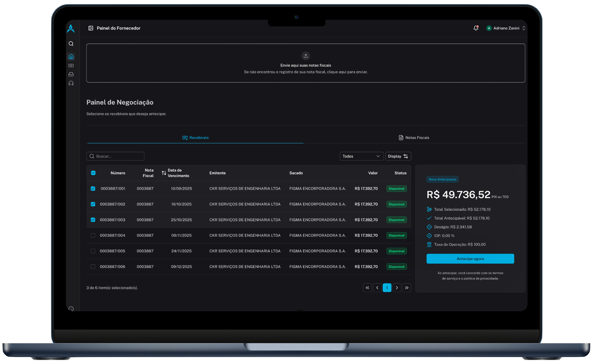Go to next page arrow

(397, 288)
